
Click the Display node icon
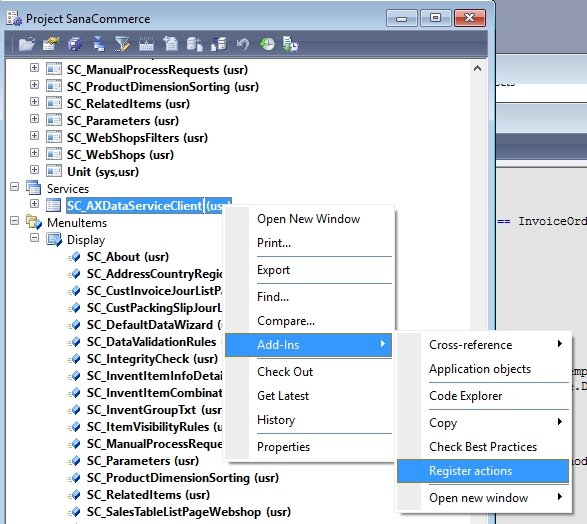point(54,240)
